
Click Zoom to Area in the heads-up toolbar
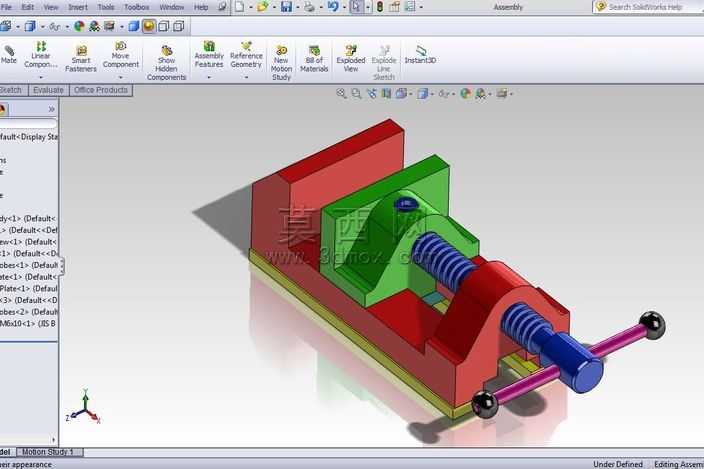(356, 93)
